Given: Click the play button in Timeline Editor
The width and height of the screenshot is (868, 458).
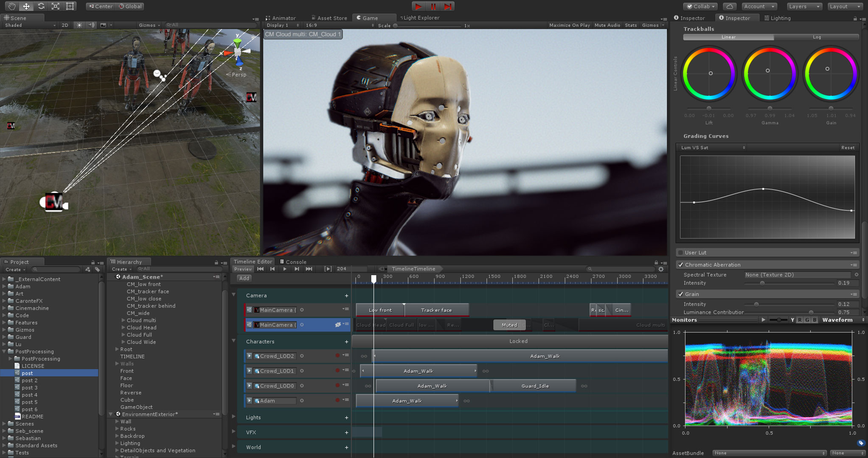Looking at the screenshot, I should pos(284,269).
